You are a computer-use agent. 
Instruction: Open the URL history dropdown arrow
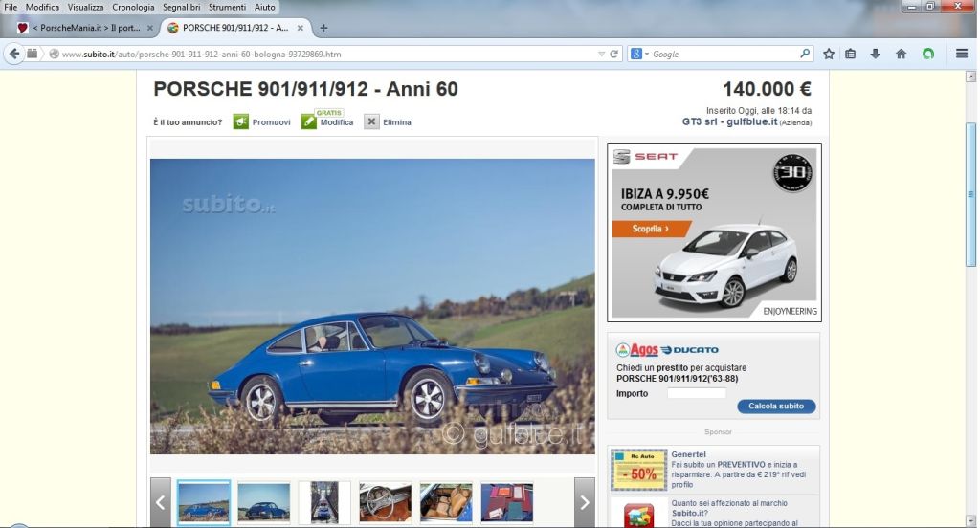coord(601,55)
